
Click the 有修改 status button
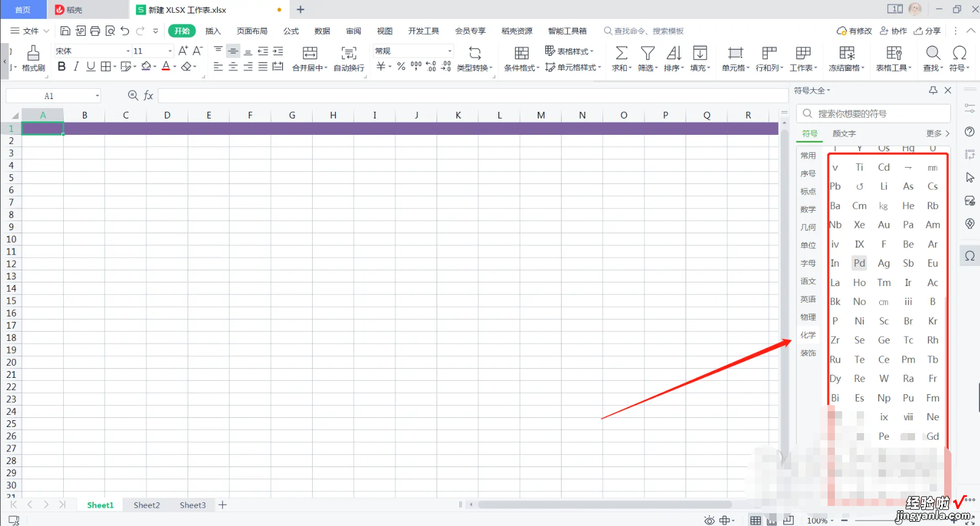[x=854, y=31]
